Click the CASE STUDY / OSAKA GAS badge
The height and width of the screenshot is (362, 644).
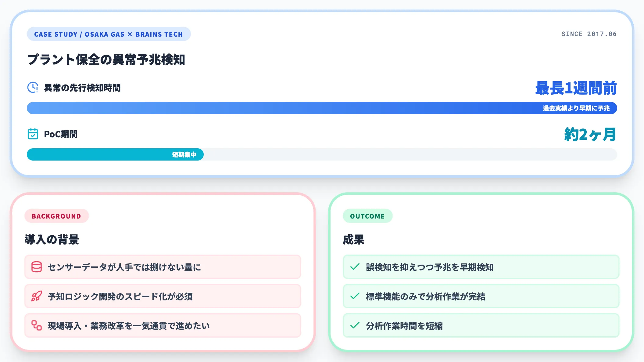pos(109,34)
